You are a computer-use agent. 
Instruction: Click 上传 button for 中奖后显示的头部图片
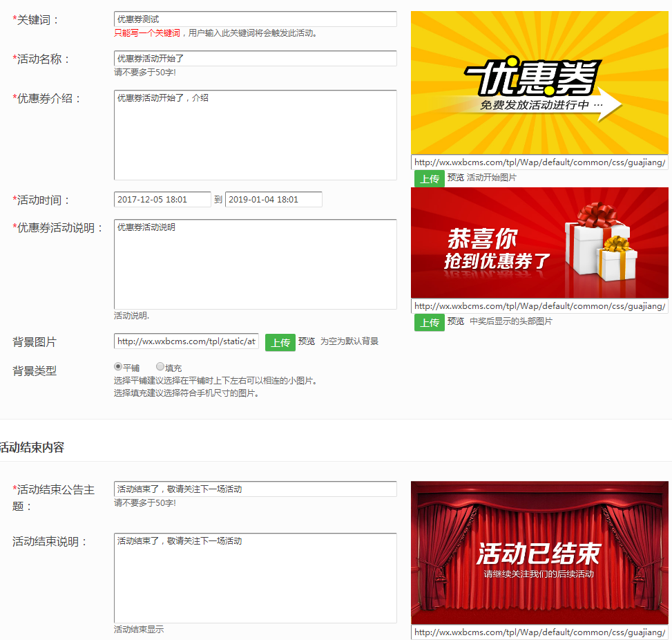click(x=430, y=323)
